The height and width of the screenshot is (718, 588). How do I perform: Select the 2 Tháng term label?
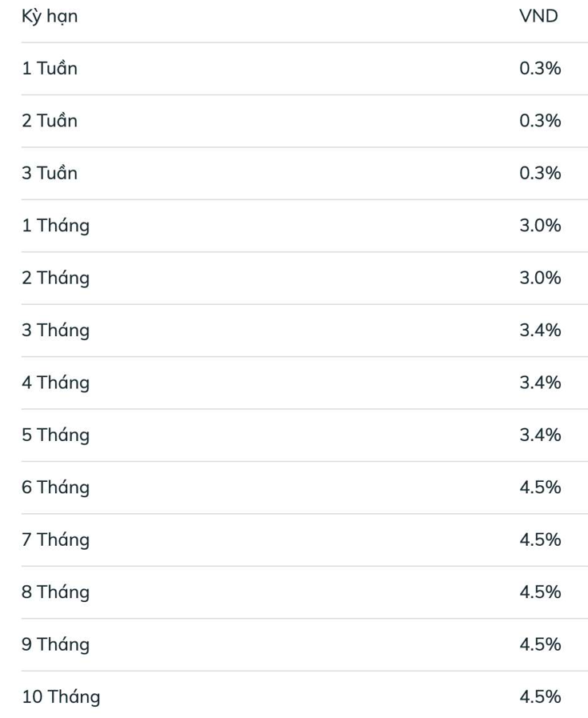55,278
